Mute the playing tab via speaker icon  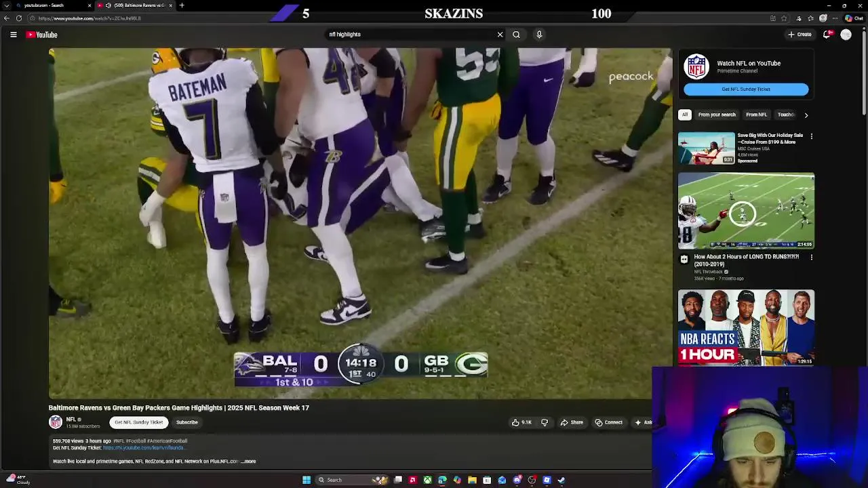click(108, 5)
